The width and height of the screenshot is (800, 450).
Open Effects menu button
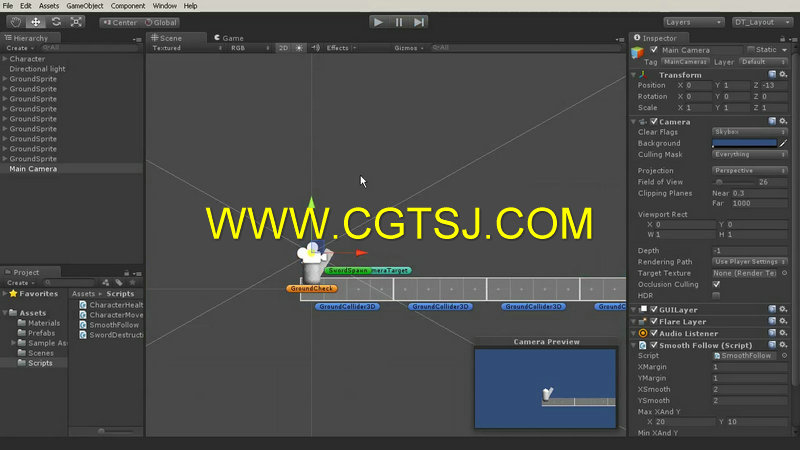coord(341,48)
